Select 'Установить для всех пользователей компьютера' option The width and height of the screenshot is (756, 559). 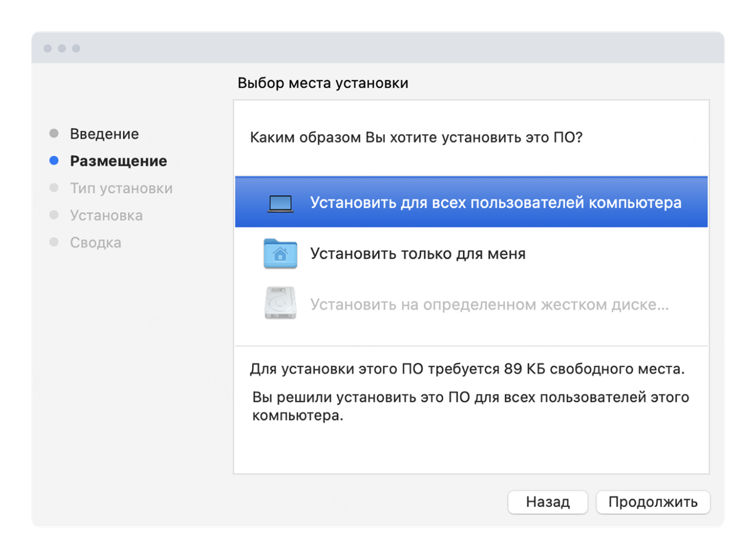495,203
